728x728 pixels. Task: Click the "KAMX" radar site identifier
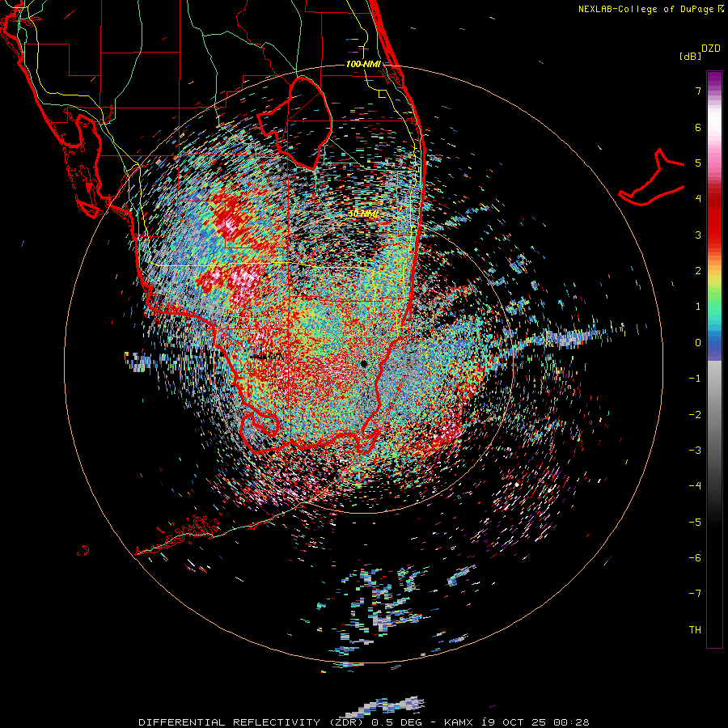(459, 722)
